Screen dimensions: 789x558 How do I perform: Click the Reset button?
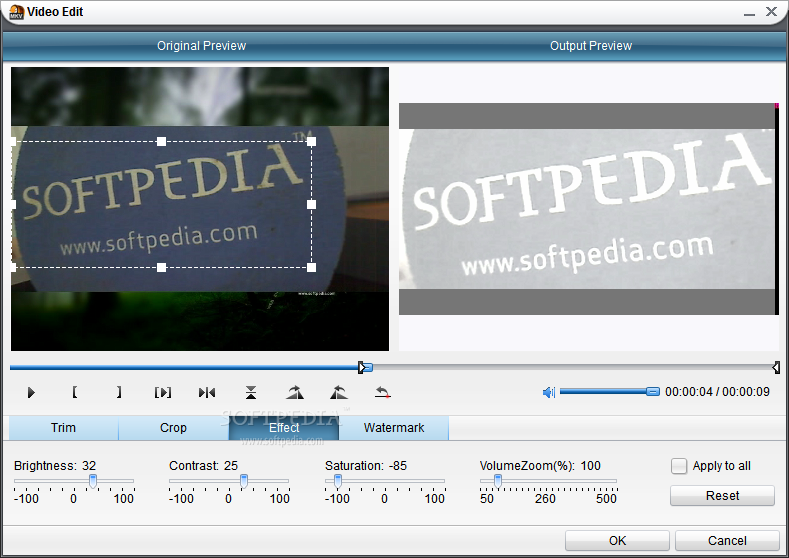(722, 496)
